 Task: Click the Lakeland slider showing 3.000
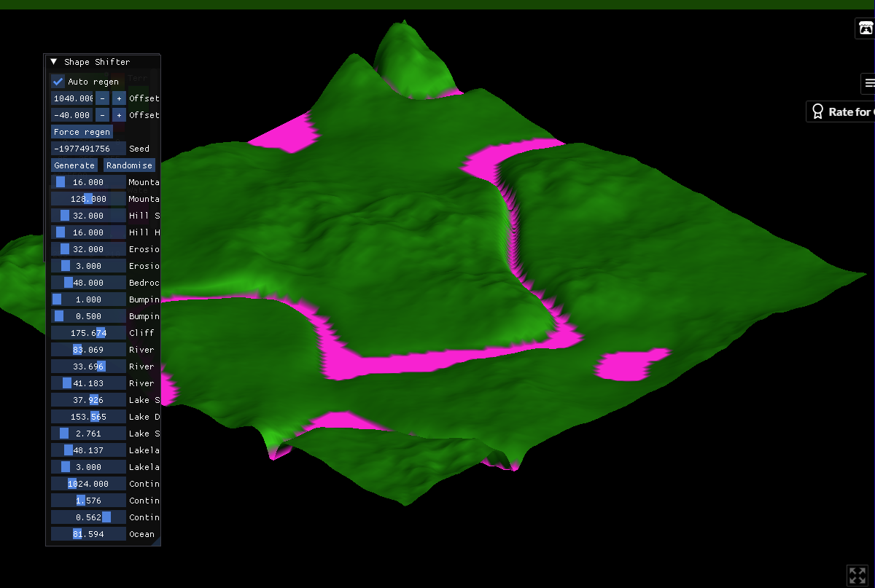click(88, 467)
